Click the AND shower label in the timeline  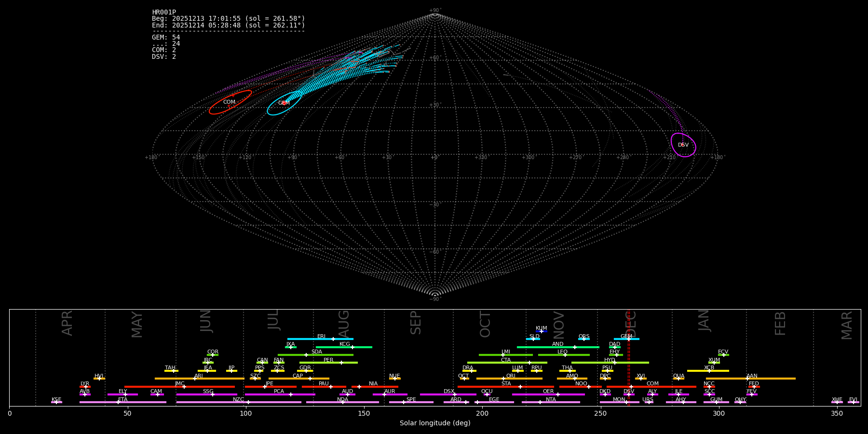pyautogui.click(x=558, y=344)
